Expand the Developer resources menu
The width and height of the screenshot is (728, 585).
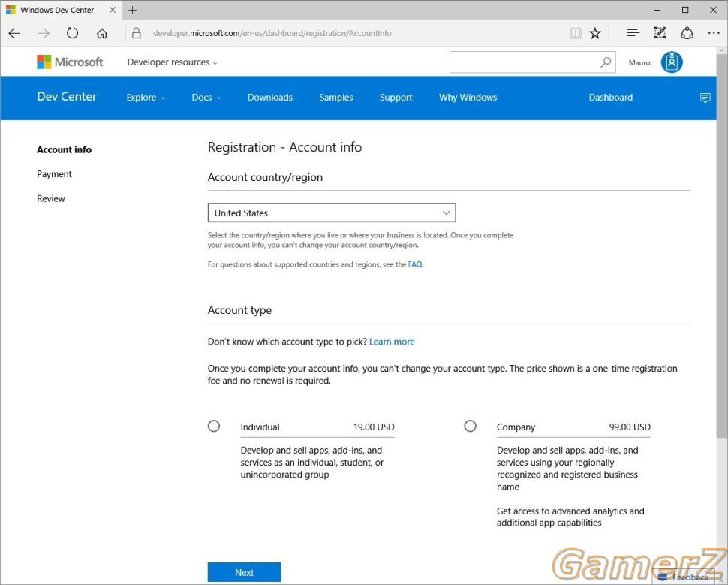173,62
